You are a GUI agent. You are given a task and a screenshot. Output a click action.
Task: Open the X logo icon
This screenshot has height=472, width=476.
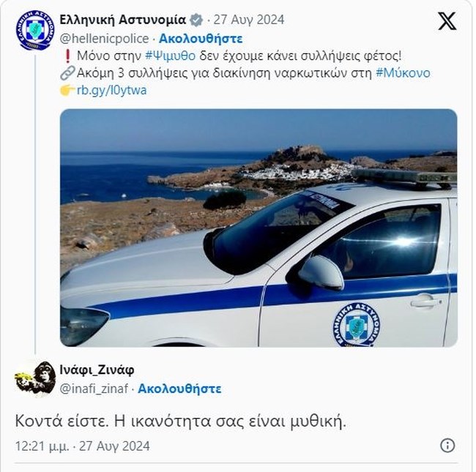[447, 21]
